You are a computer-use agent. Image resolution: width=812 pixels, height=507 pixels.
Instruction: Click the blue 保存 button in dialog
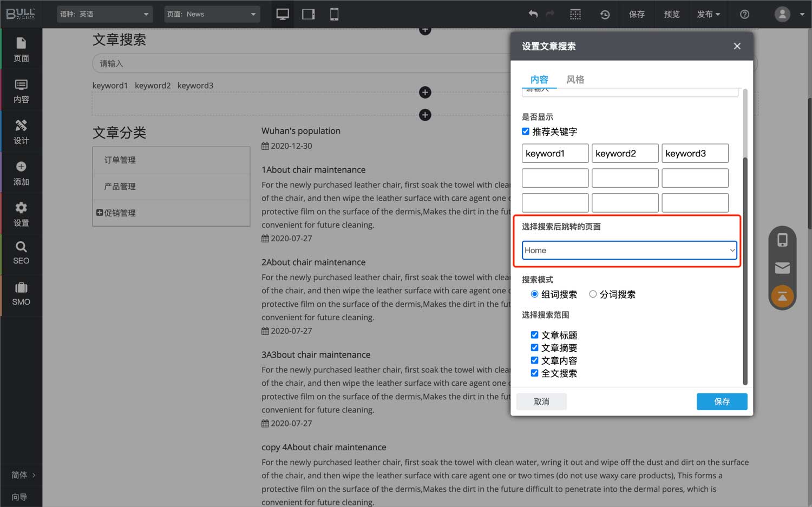722,401
